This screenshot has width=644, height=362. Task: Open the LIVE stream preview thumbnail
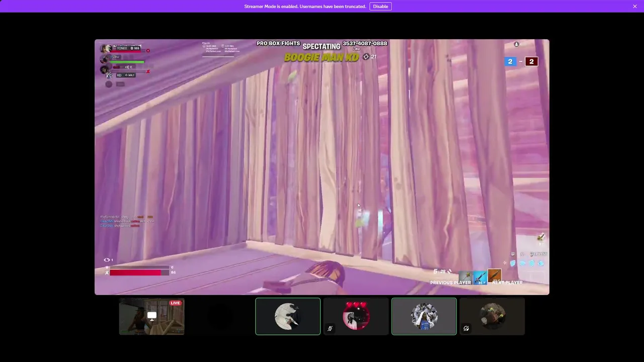point(151,316)
